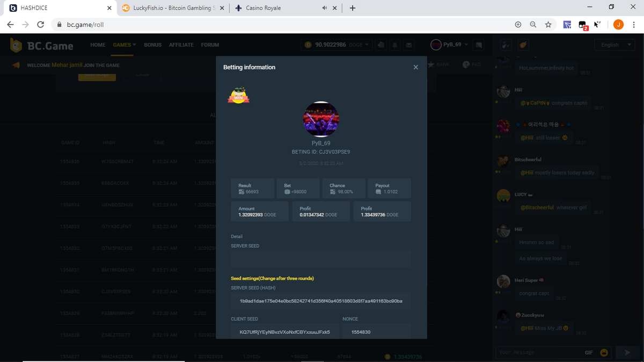Click the notification bell icon
This screenshot has width=644, height=362.
coord(395,45)
